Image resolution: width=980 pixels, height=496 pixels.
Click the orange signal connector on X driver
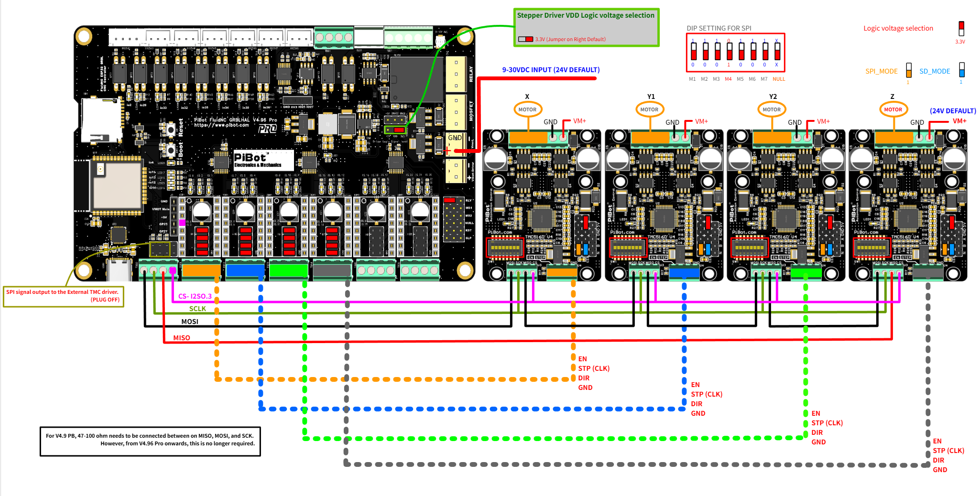pyautogui.click(x=562, y=273)
